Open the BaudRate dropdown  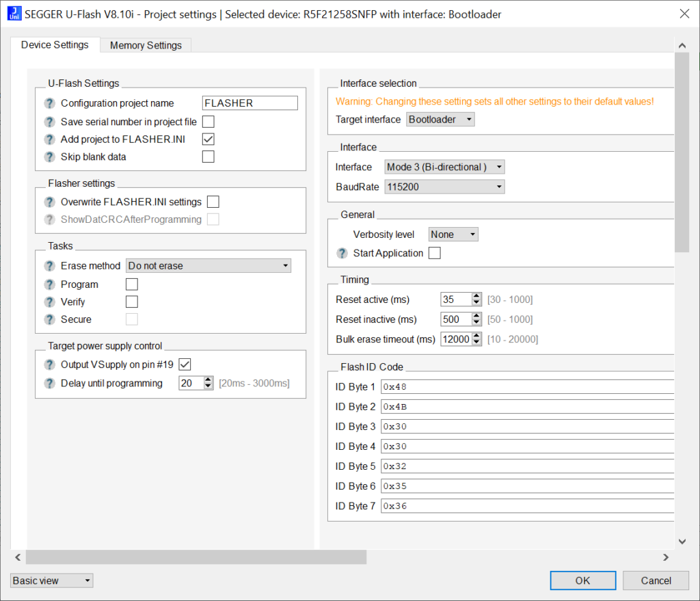click(444, 187)
